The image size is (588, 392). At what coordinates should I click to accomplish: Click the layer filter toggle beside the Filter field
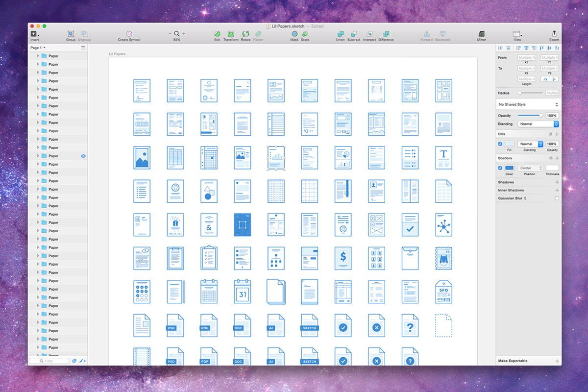click(x=74, y=361)
